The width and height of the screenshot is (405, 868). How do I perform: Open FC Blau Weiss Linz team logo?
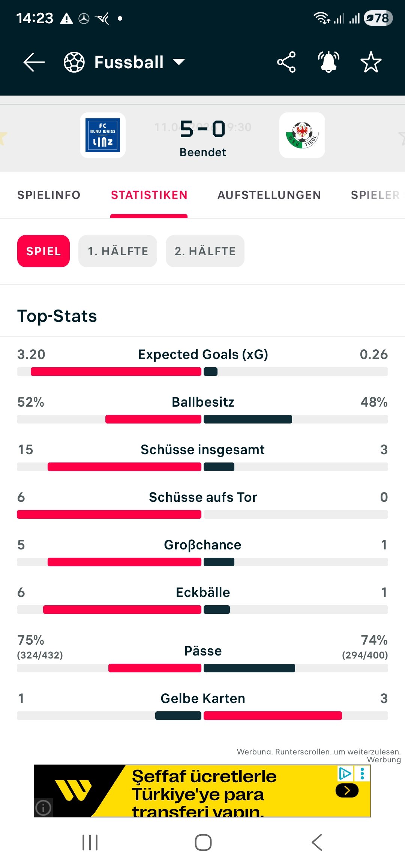click(x=103, y=135)
